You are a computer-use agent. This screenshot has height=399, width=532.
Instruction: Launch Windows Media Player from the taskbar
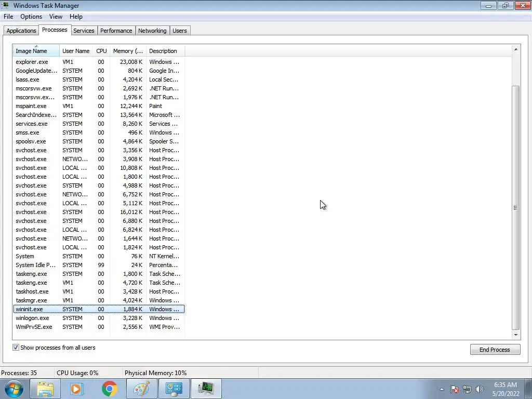tap(77, 389)
